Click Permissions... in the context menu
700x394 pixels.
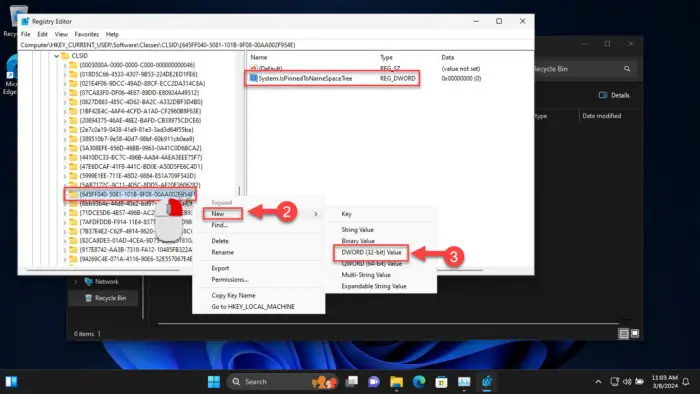coord(230,280)
